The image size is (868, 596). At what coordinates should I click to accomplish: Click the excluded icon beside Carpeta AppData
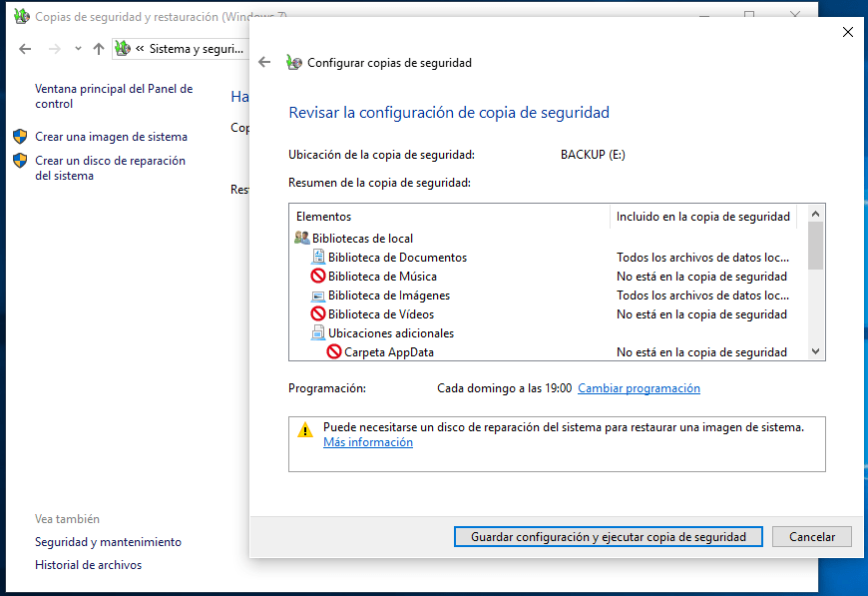tap(334, 352)
